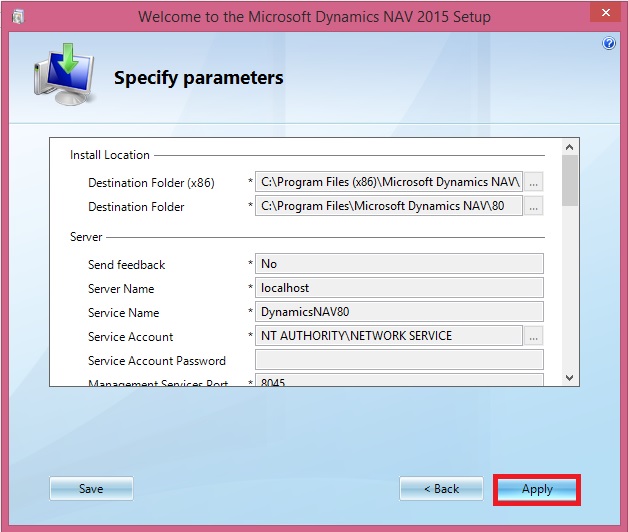Viewport: 628px width, 532px height.
Task: Click the scrollbar down arrow
Action: tap(569, 378)
